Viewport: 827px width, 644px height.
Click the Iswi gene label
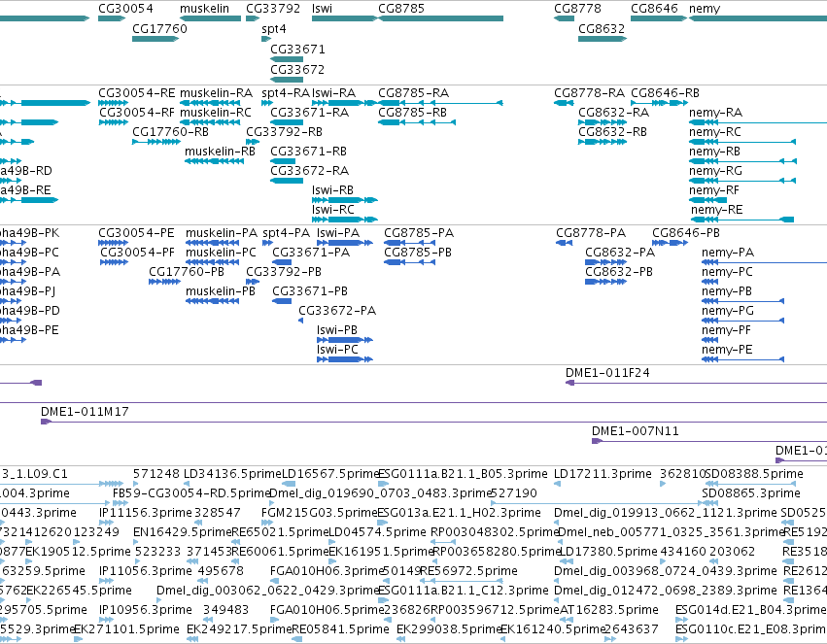pos(322,9)
